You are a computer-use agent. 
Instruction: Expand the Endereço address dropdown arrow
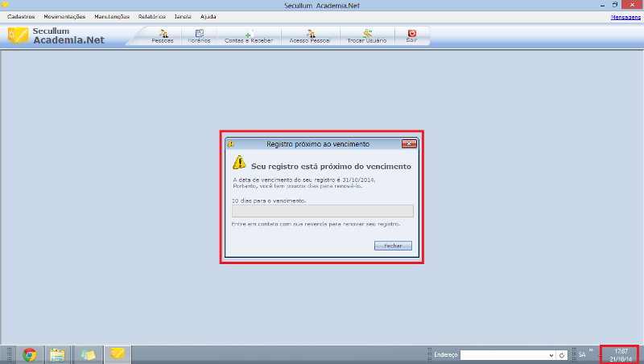pyautogui.click(x=551, y=354)
